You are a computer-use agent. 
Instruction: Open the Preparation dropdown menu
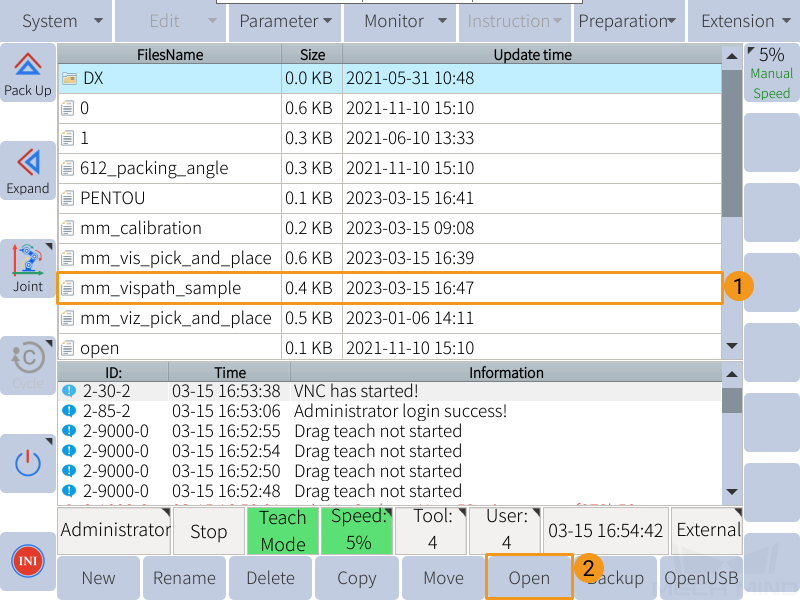pos(629,21)
